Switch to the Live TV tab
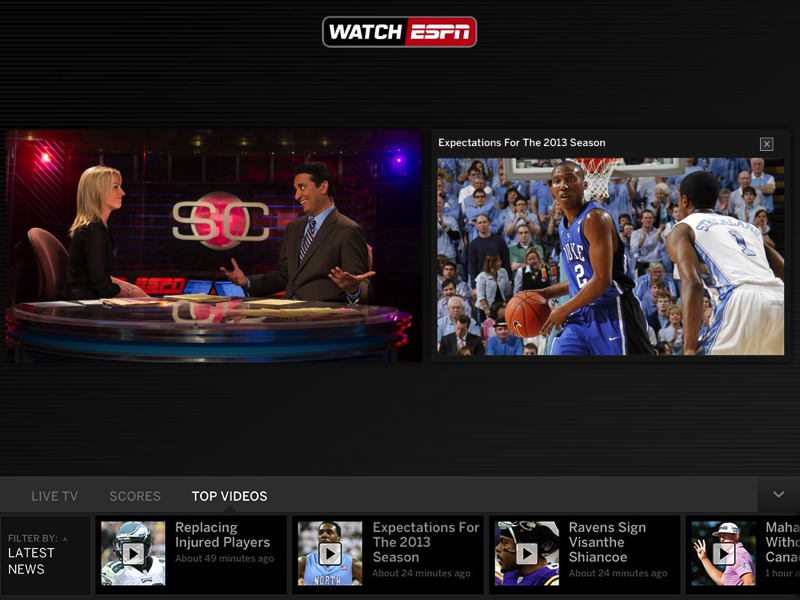 (55, 496)
